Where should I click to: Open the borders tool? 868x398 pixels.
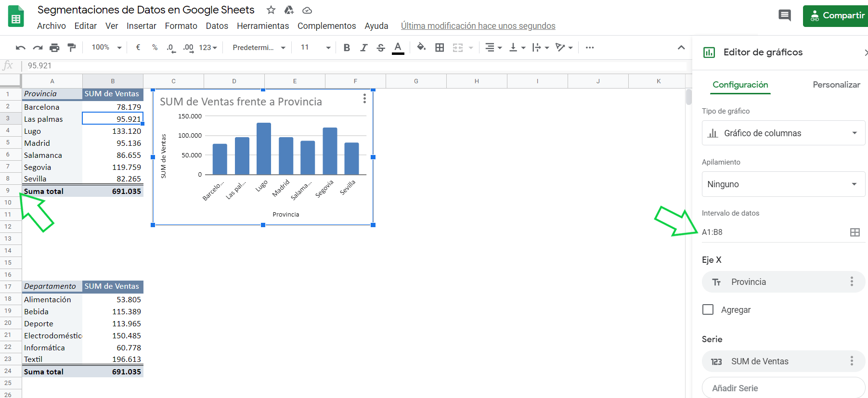(x=440, y=47)
